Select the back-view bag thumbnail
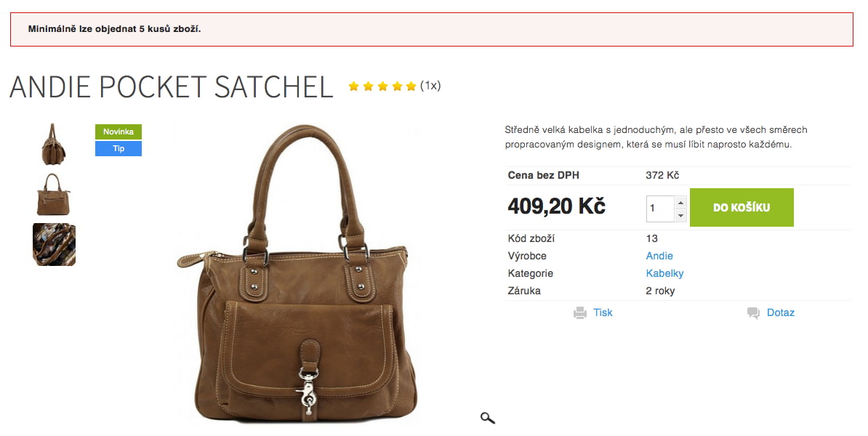This screenshot has height=436, width=868. (x=54, y=194)
